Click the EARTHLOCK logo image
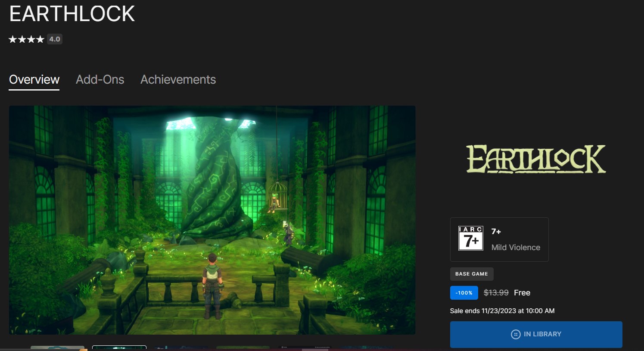The height and width of the screenshot is (351, 644). pyautogui.click(x=536, y=159)
